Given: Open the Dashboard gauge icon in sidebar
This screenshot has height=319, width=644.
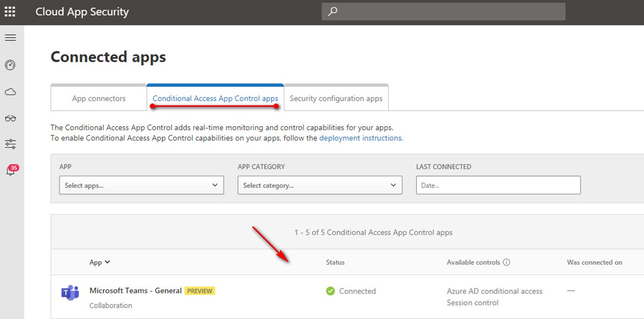Looking at the screenshot, I should (x=10, y=65).
